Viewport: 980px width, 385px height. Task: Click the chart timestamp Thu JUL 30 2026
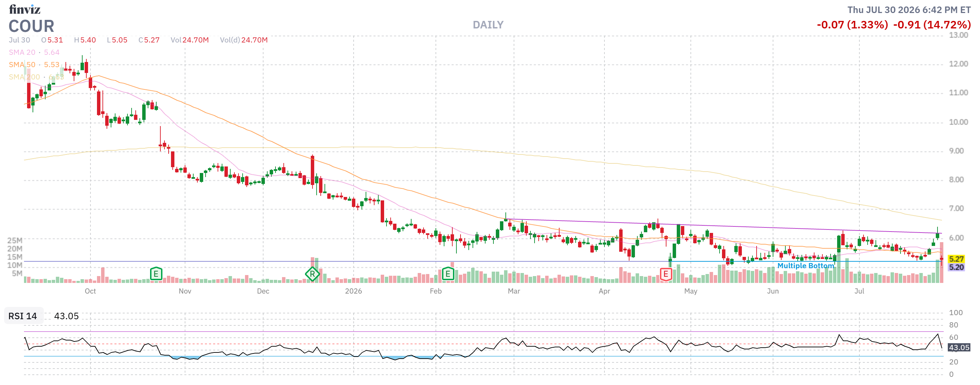909,10
